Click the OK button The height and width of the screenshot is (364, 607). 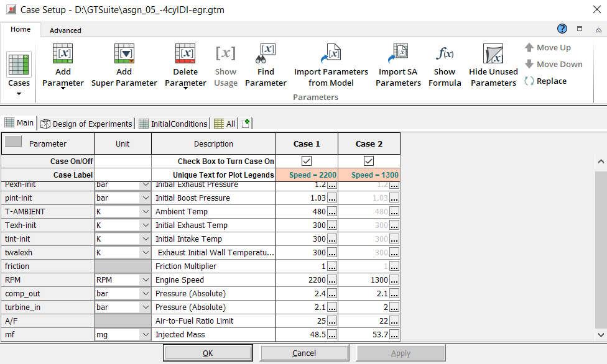[x=208, y=353]
